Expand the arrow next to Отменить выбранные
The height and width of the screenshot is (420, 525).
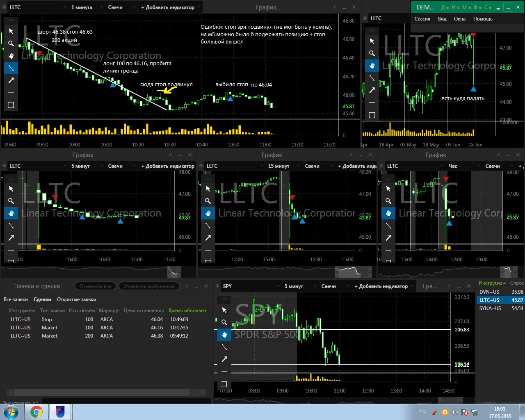tap(187, 286)
